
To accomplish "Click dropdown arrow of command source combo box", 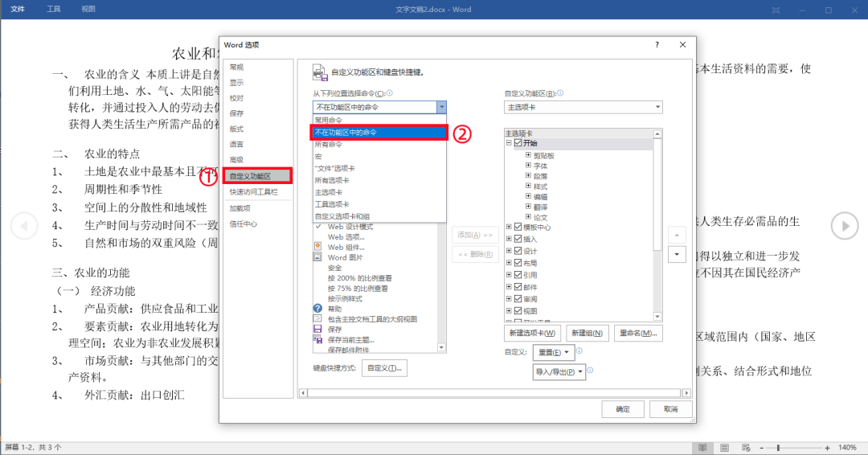I will [x=441, y=107].
